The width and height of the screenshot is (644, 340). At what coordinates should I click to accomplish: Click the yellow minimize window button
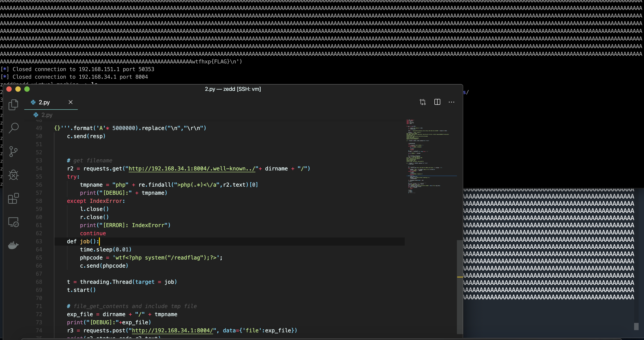[18, 89]
